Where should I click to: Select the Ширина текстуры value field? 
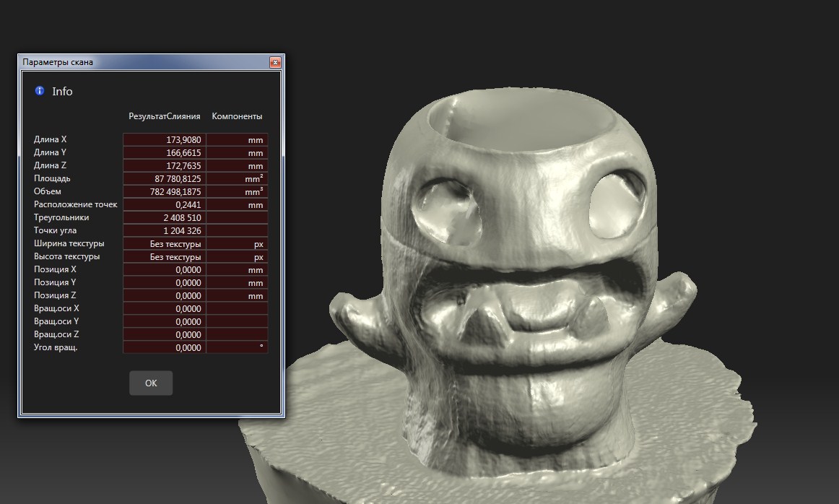coord(165,244)
